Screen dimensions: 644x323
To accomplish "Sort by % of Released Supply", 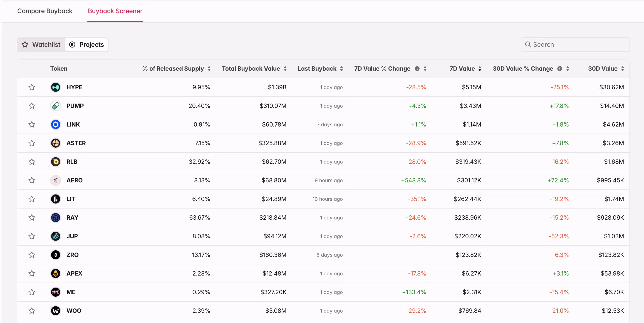I will tap(209, 69).
